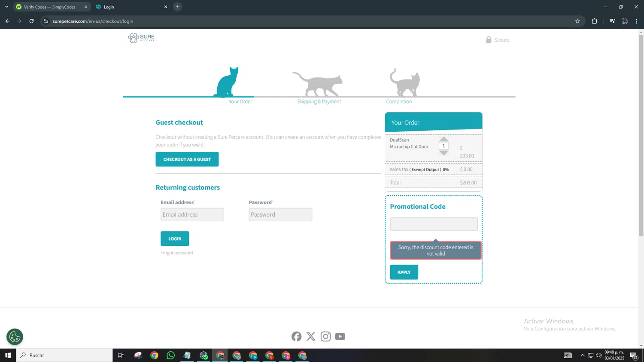Decrease quantity with the down arrow
This screenshot has height=362, width=644.
pos(444,153)
